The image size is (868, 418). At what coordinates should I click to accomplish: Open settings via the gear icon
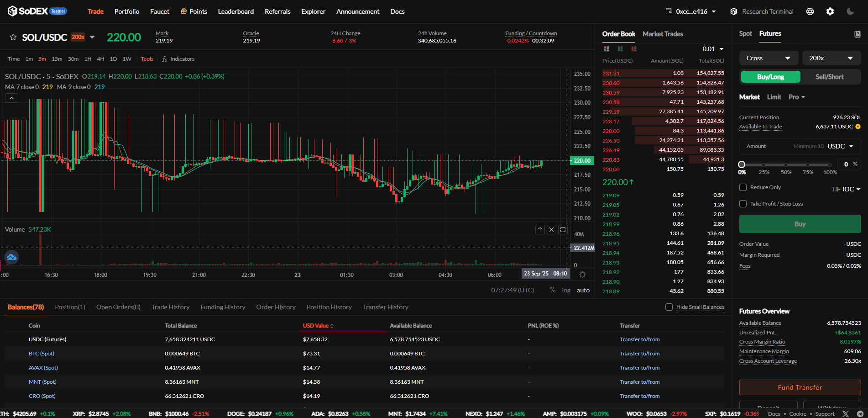click(830, 11)
